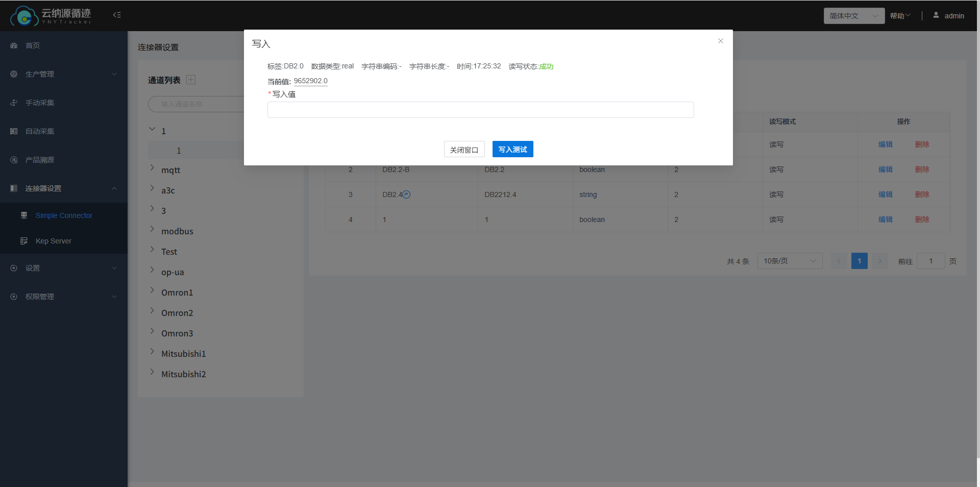
Task: Click the admin user icon
Action: (936, 15)
